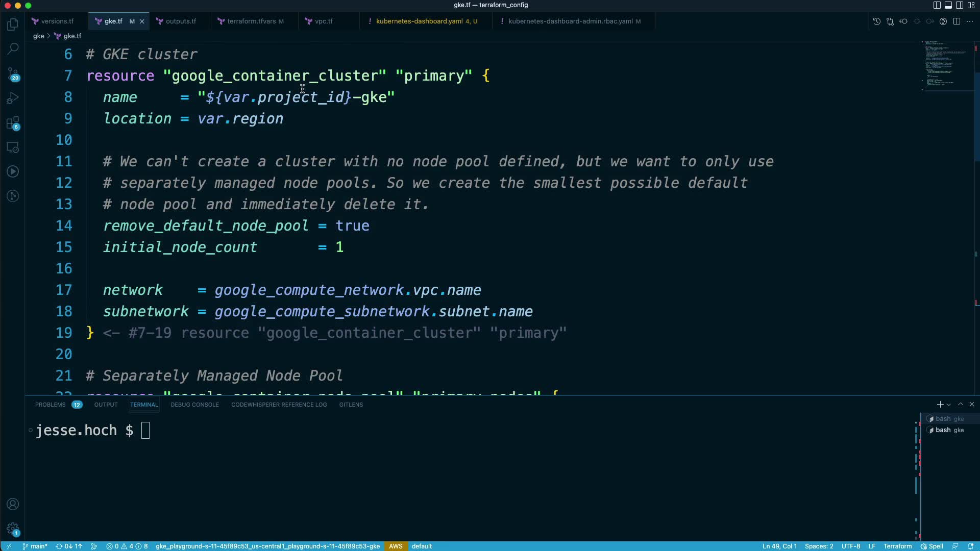
Task: Open the editor More Actions ellipsis menu
Action: pyautogui.click(x=970, y=21)
